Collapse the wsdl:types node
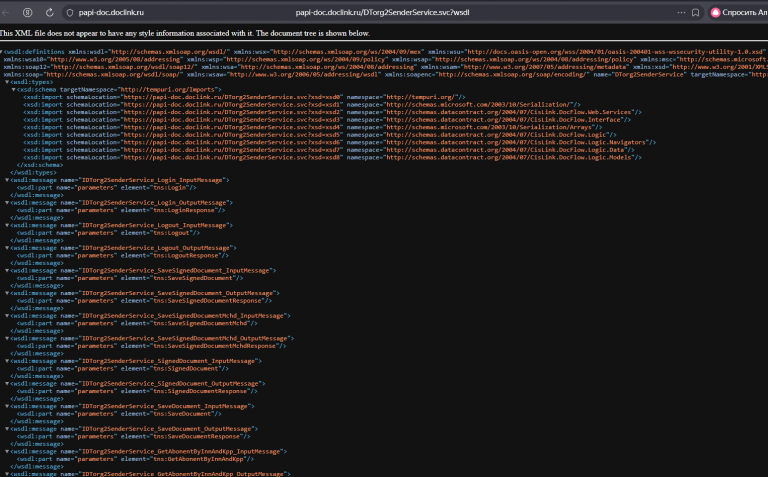This screenshot has width=768, height=477. pos(7,82)
